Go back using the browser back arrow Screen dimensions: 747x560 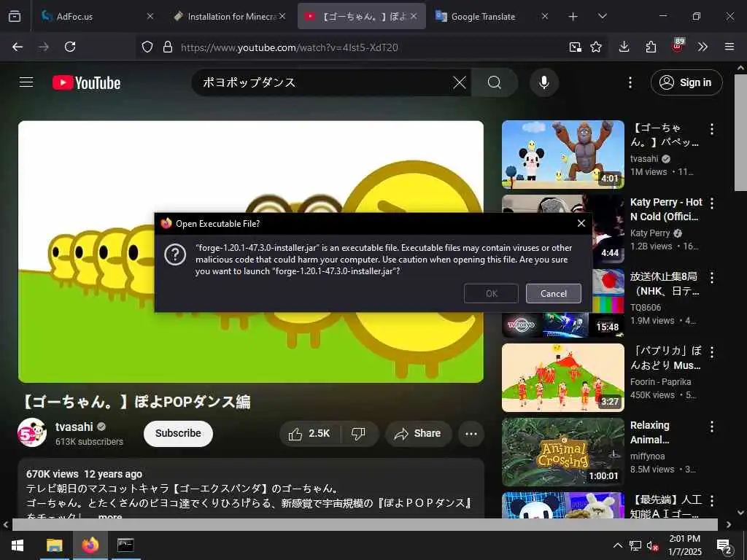click(18, 47)
